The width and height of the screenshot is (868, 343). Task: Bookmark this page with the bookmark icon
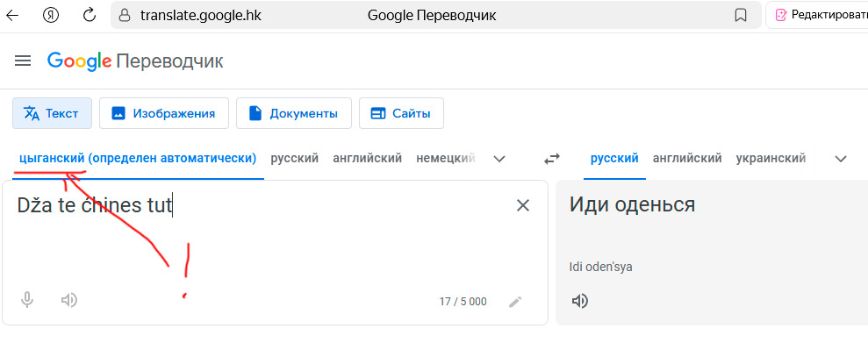[x=741, y=16]
